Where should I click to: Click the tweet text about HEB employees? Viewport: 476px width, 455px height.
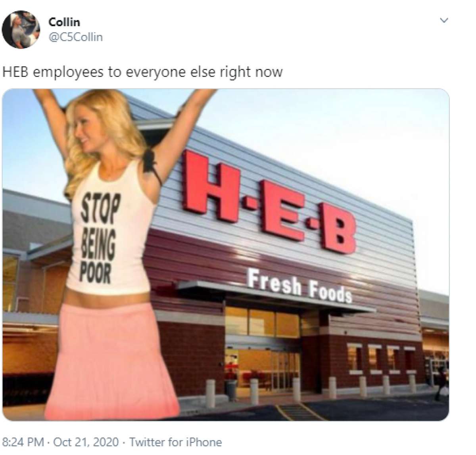[x=142, y=72]
